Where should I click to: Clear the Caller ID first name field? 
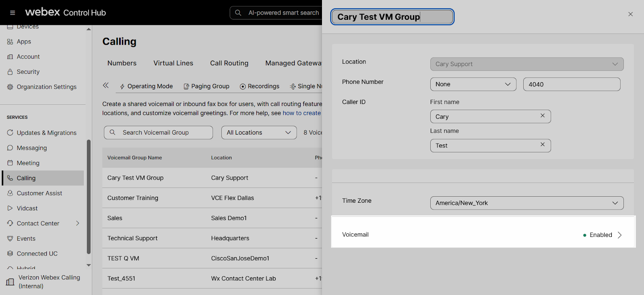[543, 116]
